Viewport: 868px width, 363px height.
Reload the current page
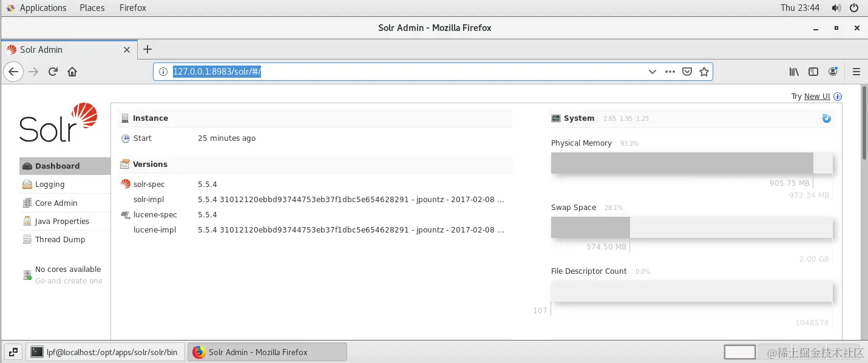(53, 72)
